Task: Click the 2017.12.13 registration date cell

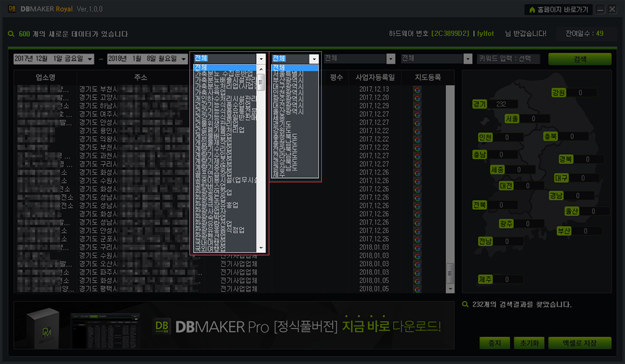Action: pyautogui.click(x=374, y=89)
